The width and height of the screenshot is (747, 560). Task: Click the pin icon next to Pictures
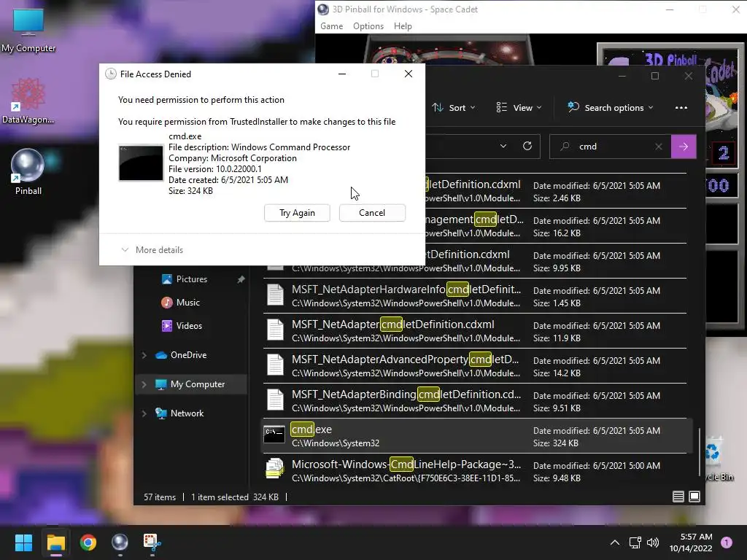point(241,279)
